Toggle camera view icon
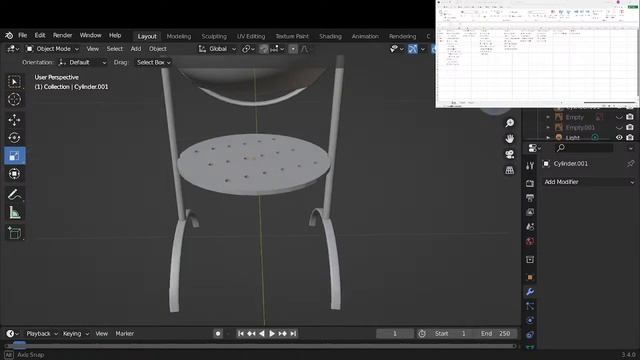This screenshot has height=360, width=640. 509,154
